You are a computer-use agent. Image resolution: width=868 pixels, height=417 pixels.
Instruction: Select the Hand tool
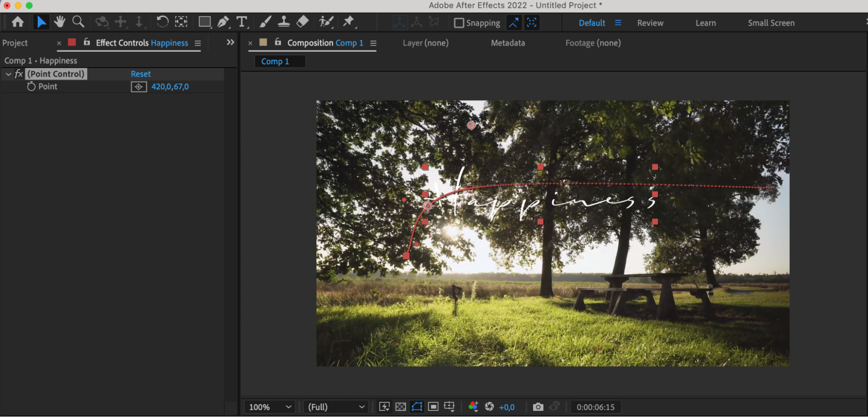pos(59,22)
